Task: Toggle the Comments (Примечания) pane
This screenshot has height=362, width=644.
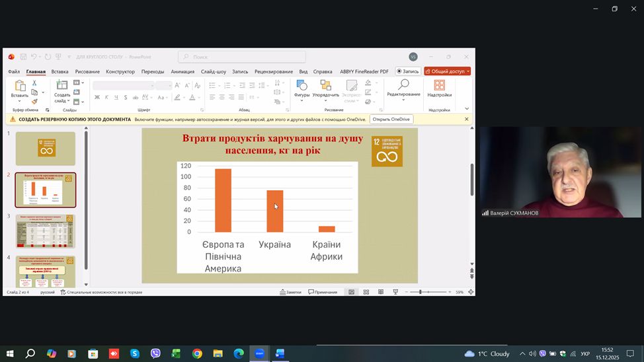Action: coord(323,292)
